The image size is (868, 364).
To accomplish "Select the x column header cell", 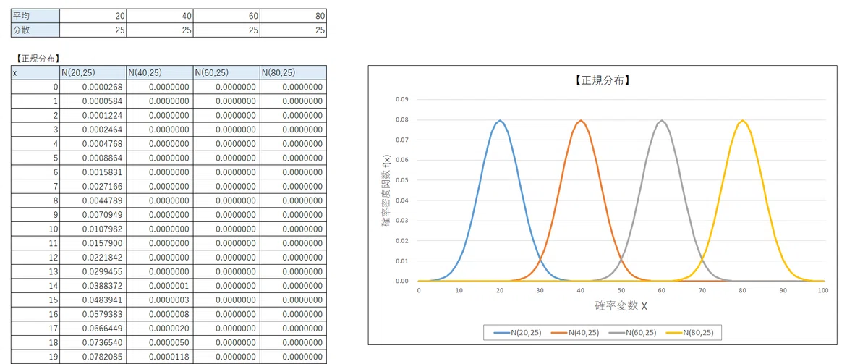I will 35,72.
